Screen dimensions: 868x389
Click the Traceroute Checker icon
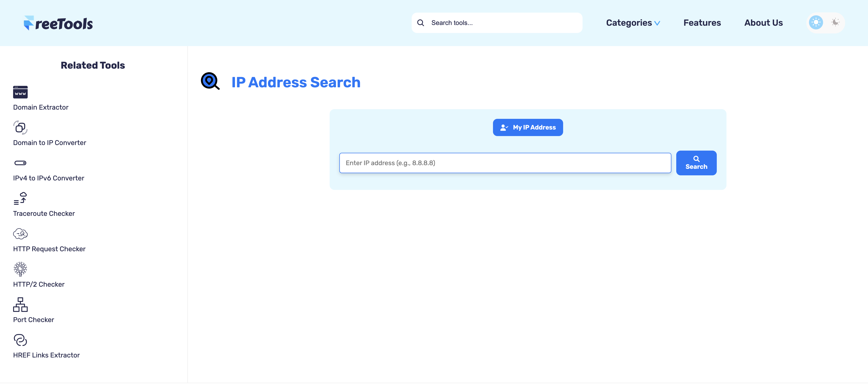click(20, 198)
